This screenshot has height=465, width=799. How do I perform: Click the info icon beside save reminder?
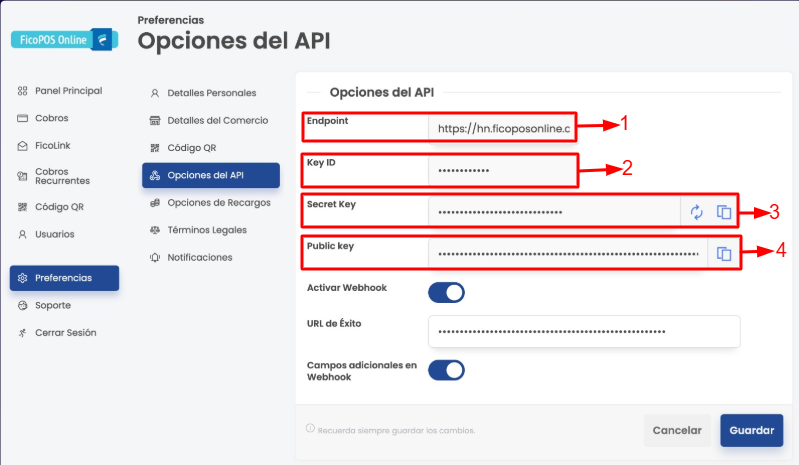(x=310, y=428)
